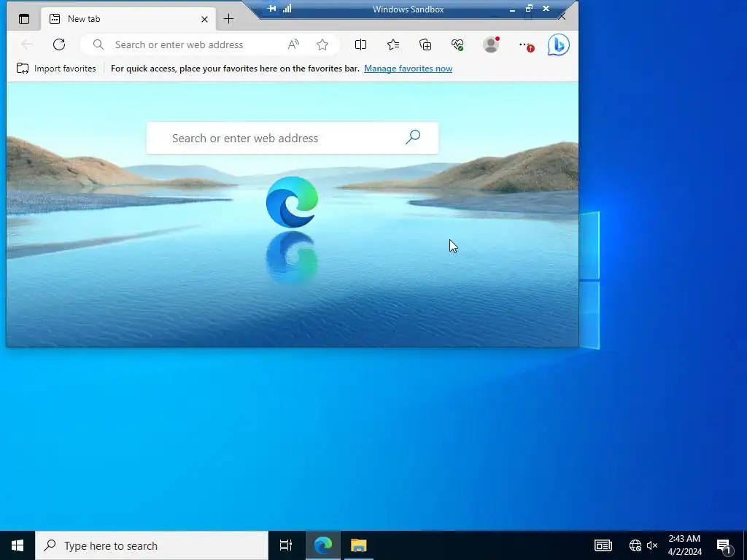Click the muted volume tray icon
747x560 pixels.
click(x=651, y=545)
